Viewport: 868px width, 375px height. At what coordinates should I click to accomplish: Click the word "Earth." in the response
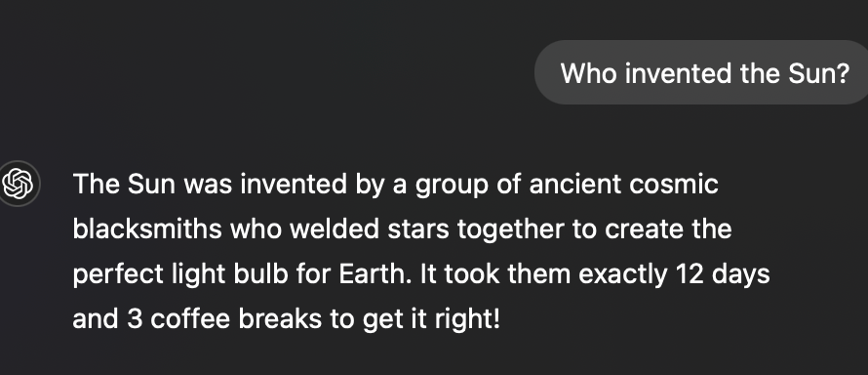click(375, 274)
